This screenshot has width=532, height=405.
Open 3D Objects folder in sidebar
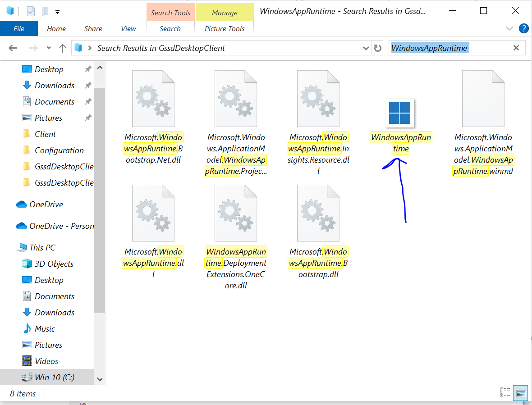tap(47, 264)
